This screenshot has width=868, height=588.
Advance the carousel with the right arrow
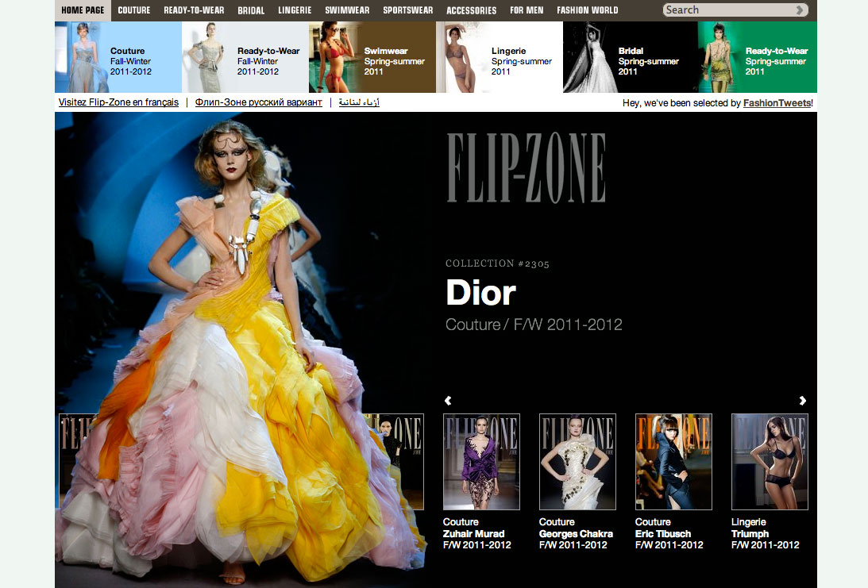[x=802, y=401]
